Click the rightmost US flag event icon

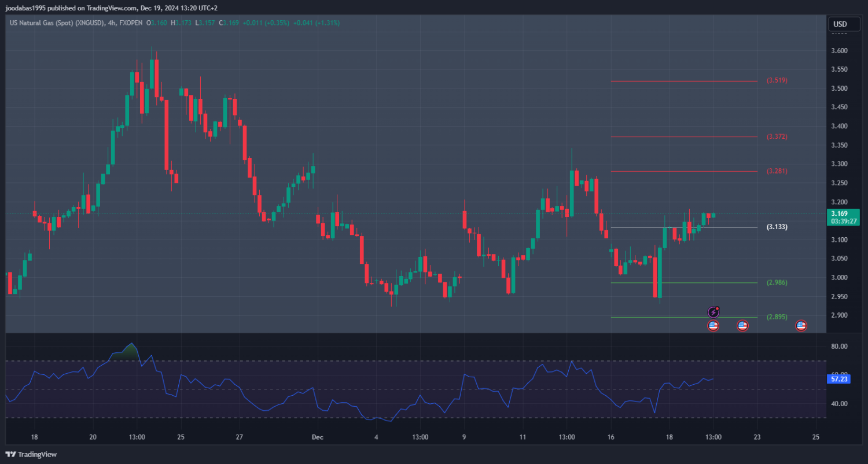801,326
